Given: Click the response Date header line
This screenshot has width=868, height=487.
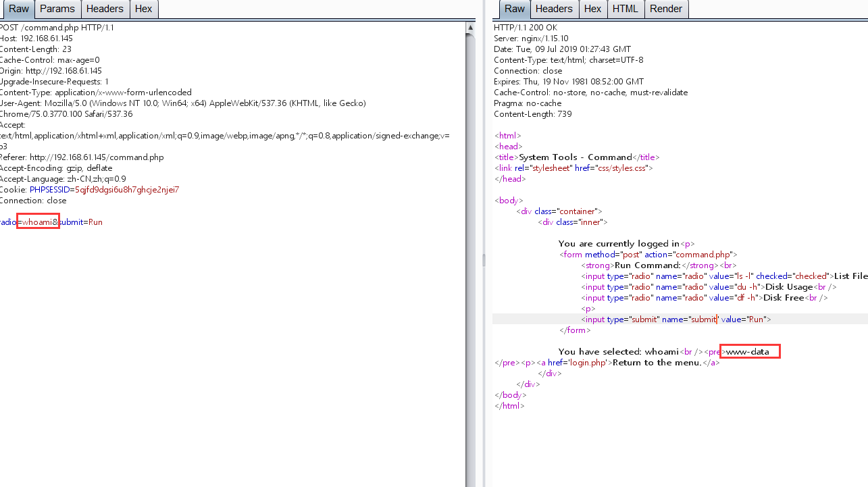Looking at the screenshot, I should [563, 49].
